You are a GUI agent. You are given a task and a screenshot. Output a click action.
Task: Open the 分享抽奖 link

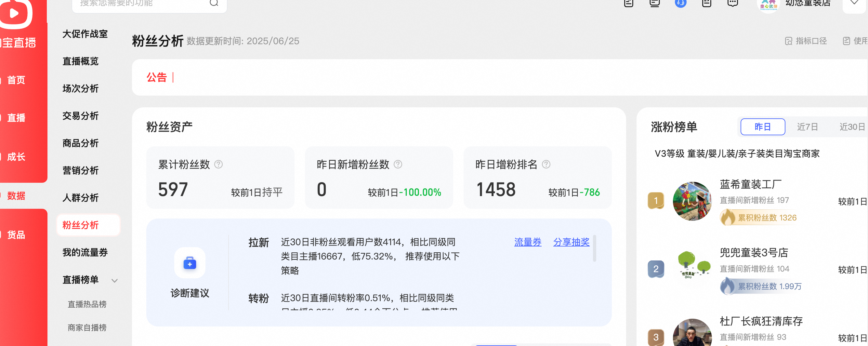tap(571, 242)
